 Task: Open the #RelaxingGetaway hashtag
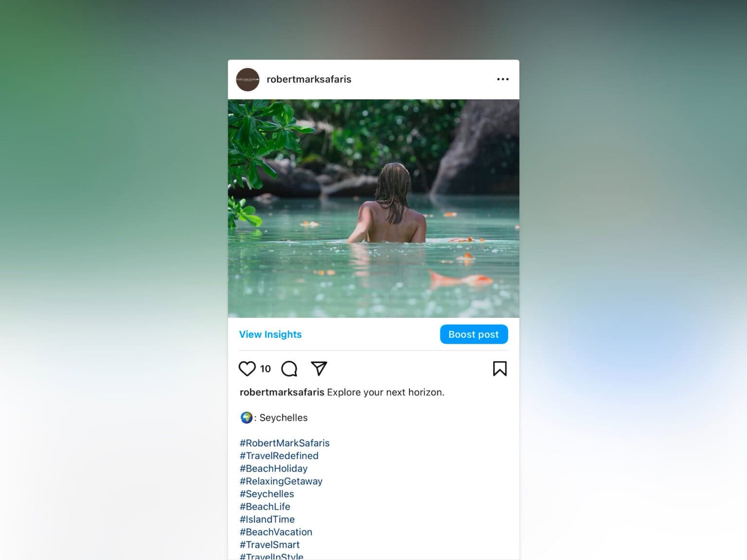(x=281, y=481)
